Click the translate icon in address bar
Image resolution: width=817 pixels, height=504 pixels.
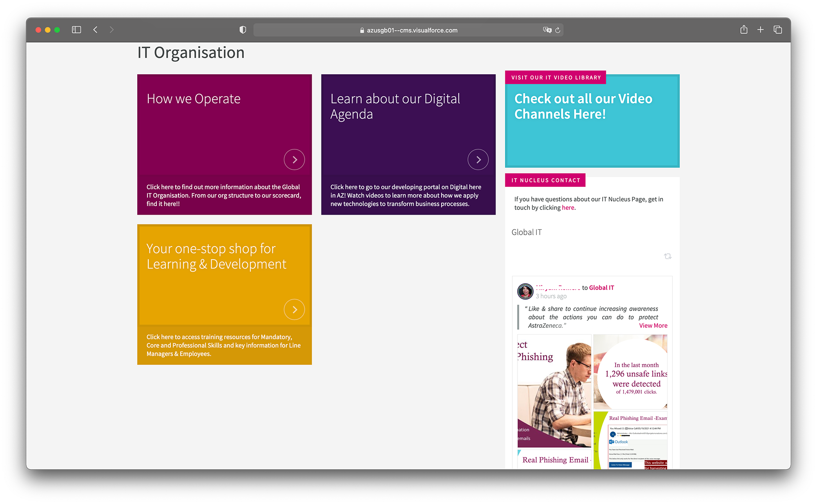coord(547,30)
